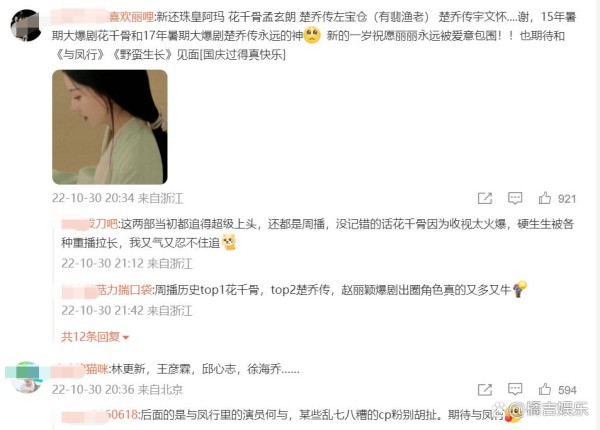600x430 pixels.
Task: Open the replier username ending in 0618
Action: tap(99, 415)
